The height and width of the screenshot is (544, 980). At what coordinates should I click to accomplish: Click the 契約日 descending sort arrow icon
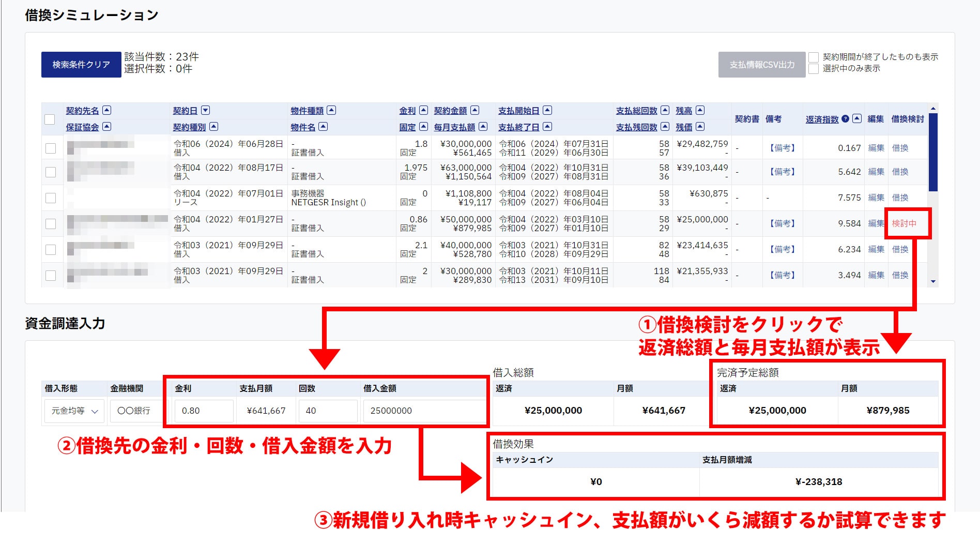click(205, 110)
